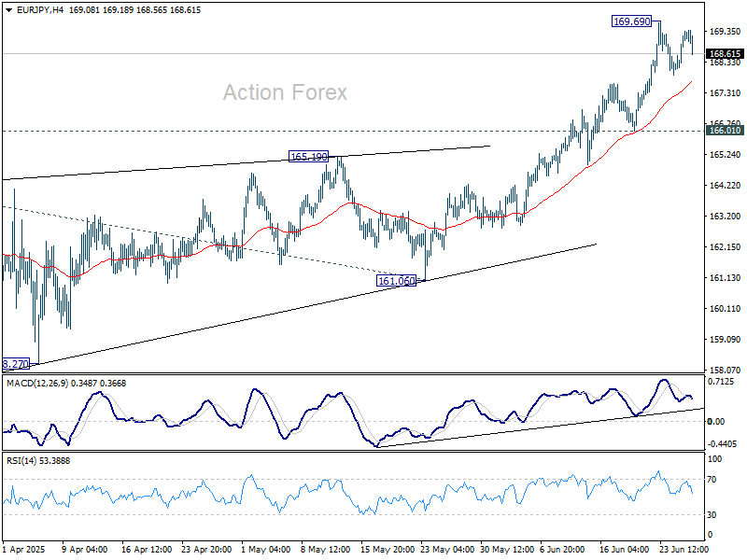This screenshot has height=560, width=747.
Task: Click the 9 Apr 04:00 time label
Action: pyautogui.click(x=85, y=550)
